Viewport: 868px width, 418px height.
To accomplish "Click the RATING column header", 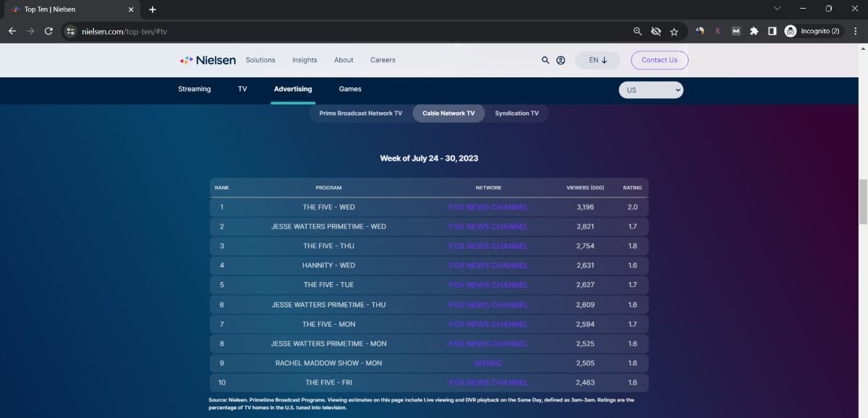I will tap(632, 188).
